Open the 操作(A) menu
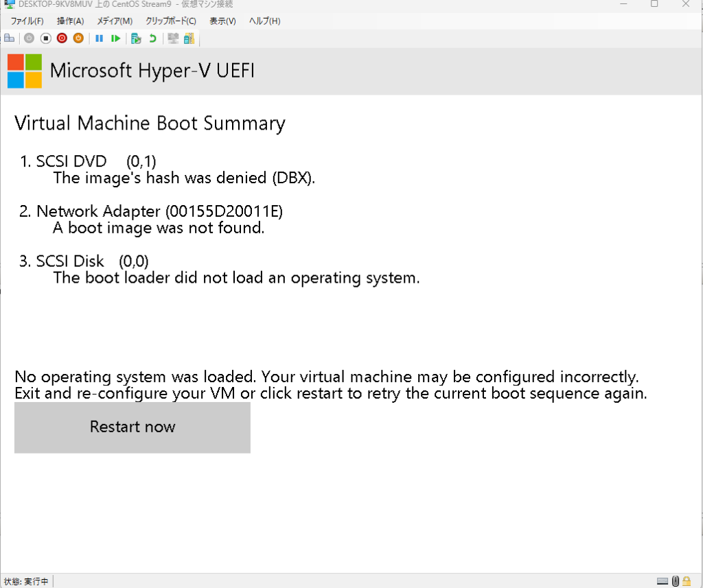The width and height of the screenshot is (703, 588). coord(70,21)
